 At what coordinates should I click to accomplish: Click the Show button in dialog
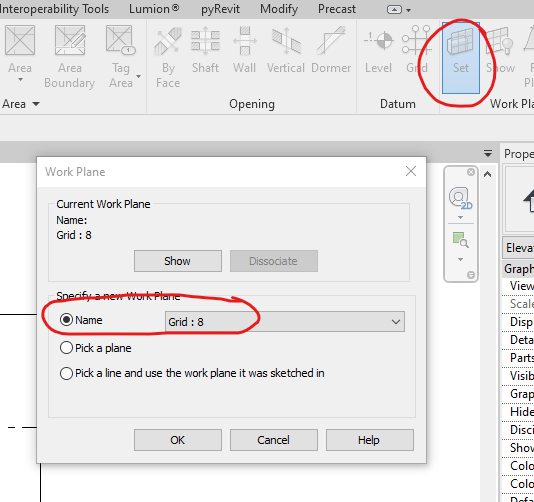178,261
